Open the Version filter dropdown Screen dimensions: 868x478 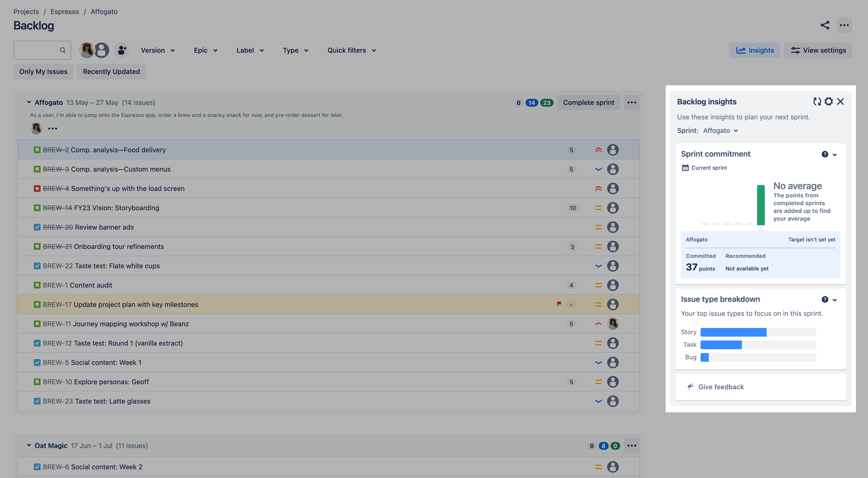pos(158,50)
